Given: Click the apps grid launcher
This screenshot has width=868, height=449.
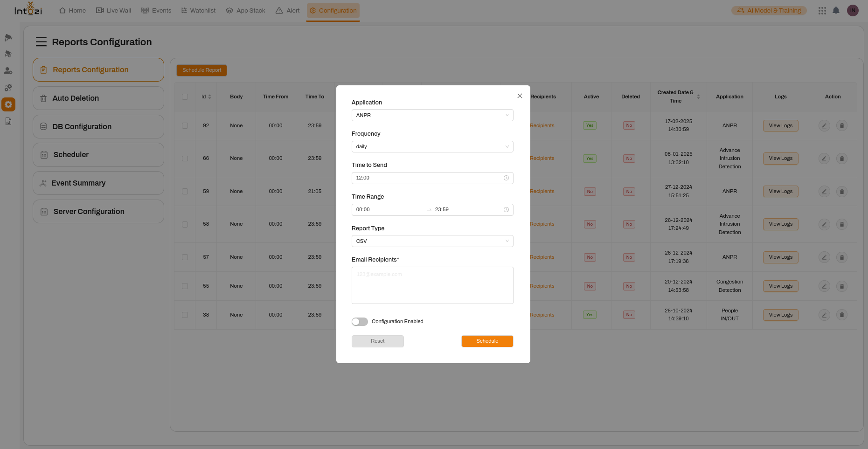Looking at the screenshot, I should [822, 10].
